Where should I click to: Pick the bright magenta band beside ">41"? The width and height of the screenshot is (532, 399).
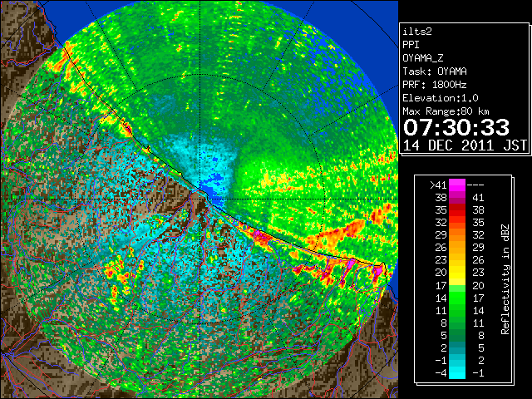457,185
